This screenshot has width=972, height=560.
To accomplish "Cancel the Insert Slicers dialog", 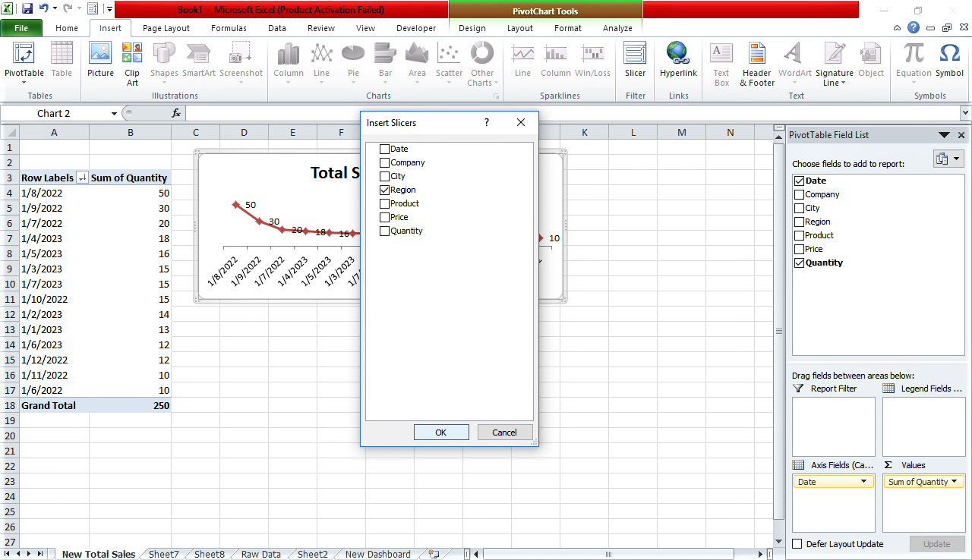I will 504,432.
